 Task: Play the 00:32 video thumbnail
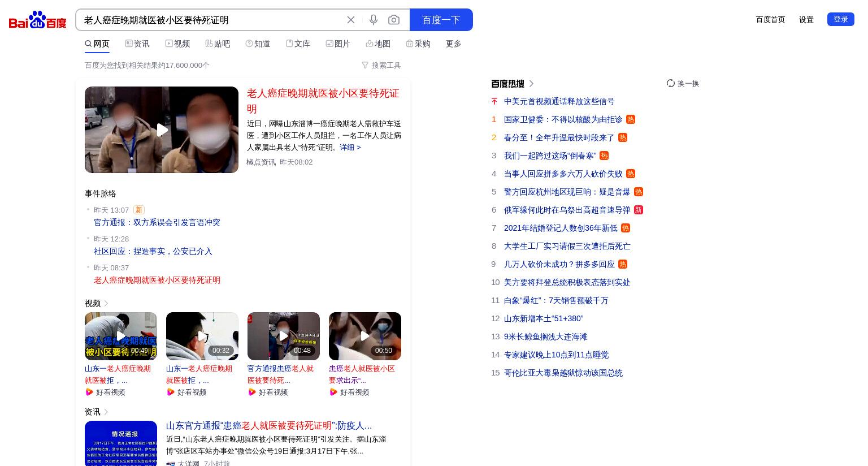tap(202, 336)
